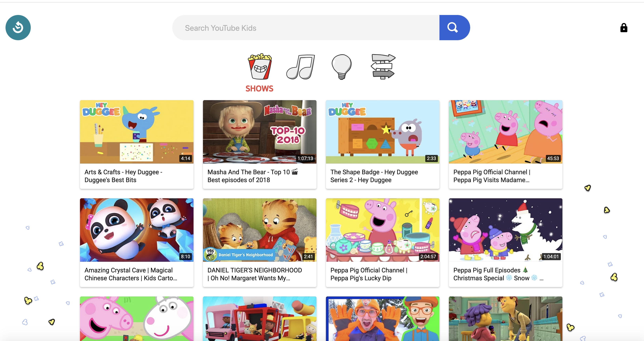Image resolution: width=644 pixels, height=341 pixels.
Task: Select the Explore signpost category icon
Action: click(383, 67)
